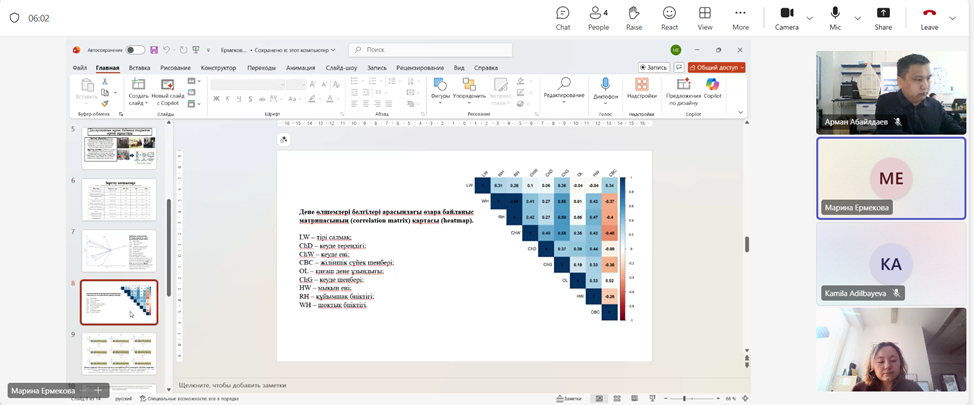
Task: Open the Анимация ribbon tab
Action: pyautogui.click(x=300, y=68)
